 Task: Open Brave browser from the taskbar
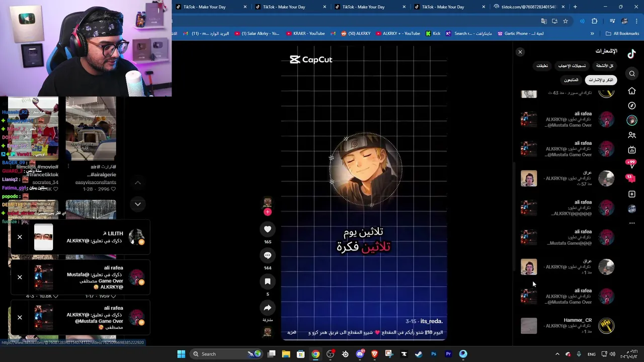374,354
